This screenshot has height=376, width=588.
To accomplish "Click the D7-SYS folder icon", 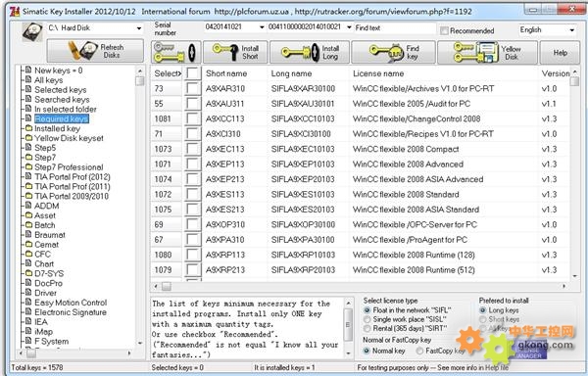I will tap(28, 274).
